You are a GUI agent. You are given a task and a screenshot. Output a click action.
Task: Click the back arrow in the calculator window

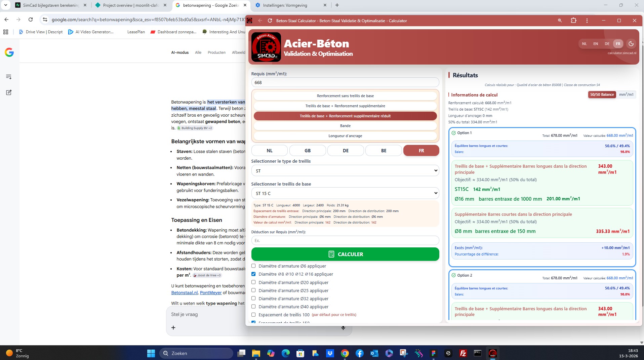[260, 21]
